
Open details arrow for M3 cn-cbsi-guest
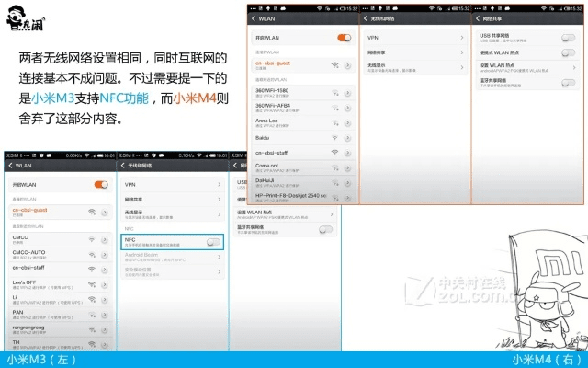pyautogui.click(x=104, y=213)
